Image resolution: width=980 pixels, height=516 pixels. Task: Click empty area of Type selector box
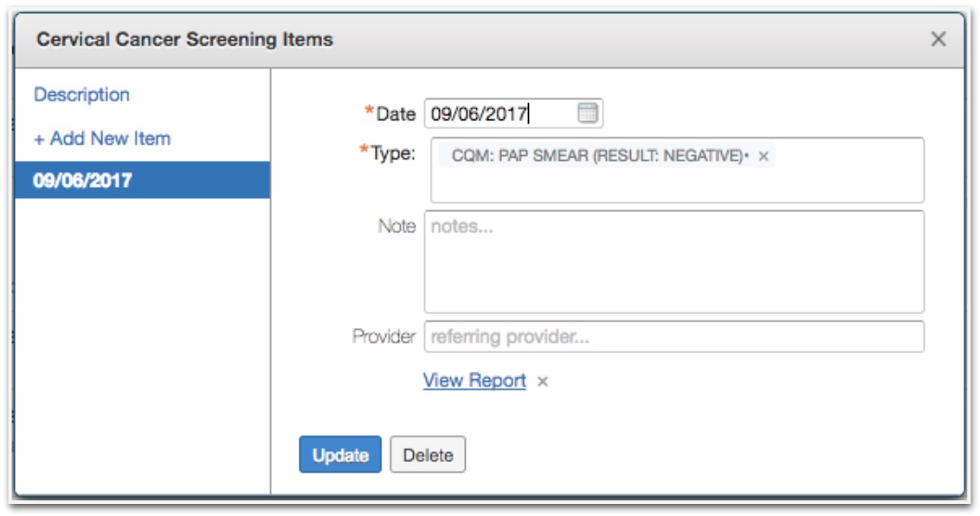(678, 185)
